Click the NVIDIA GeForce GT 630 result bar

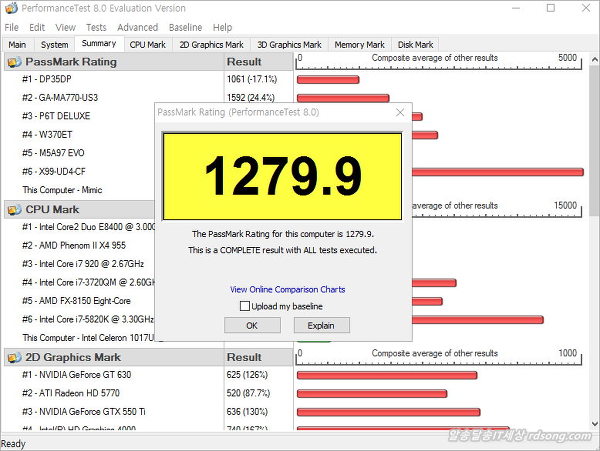pyautogui.click(x=387, y=375)
